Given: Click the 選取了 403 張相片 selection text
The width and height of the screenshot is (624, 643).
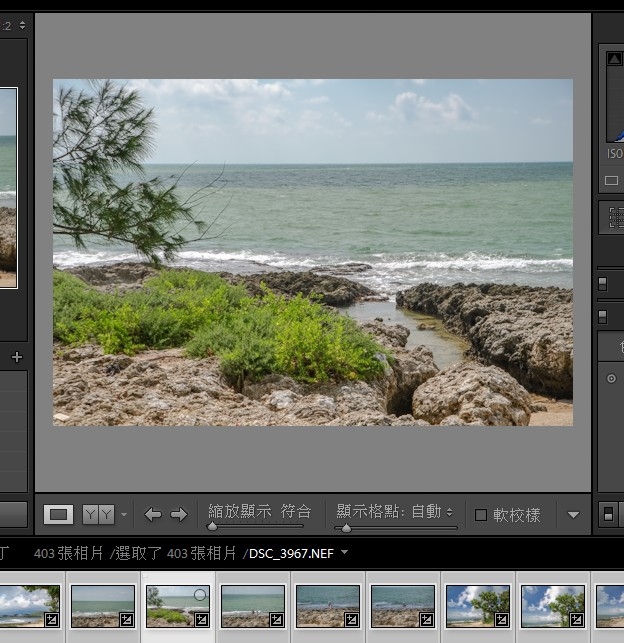Looking at the screenshot, I should click(x=175, y=554).
